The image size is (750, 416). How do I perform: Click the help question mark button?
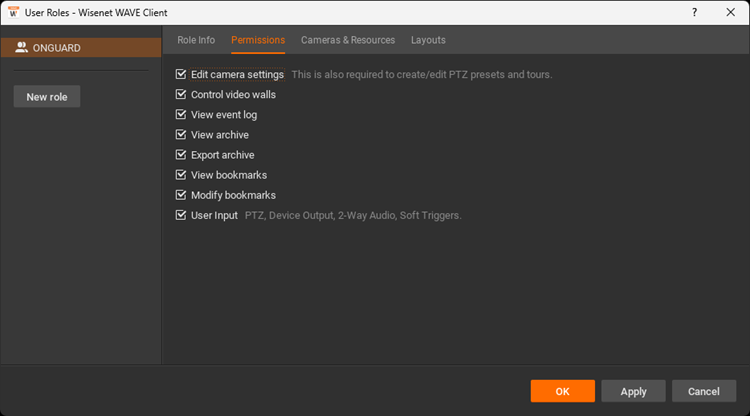[x=694, y=12]
